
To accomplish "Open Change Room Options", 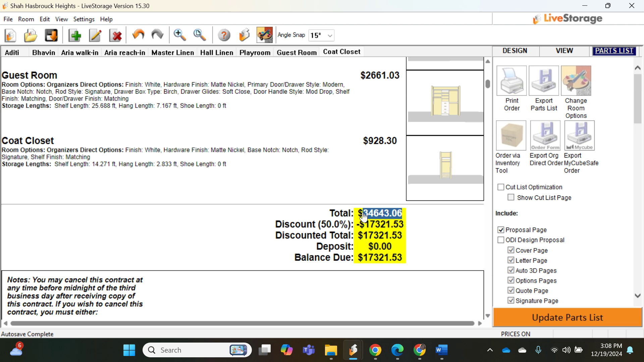I will coord(576,81).
